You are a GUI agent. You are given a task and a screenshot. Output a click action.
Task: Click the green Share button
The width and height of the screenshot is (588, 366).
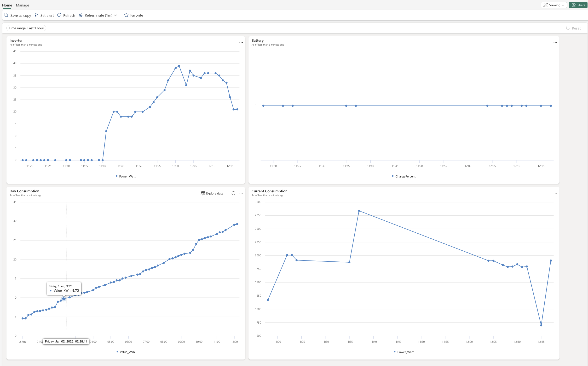point(578,5)
